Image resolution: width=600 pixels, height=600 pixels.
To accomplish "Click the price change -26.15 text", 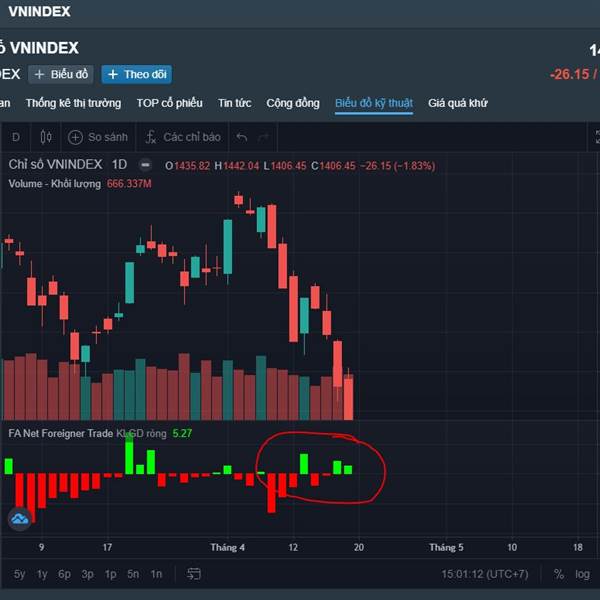I will pyautogui.click(x=569, y=74).
